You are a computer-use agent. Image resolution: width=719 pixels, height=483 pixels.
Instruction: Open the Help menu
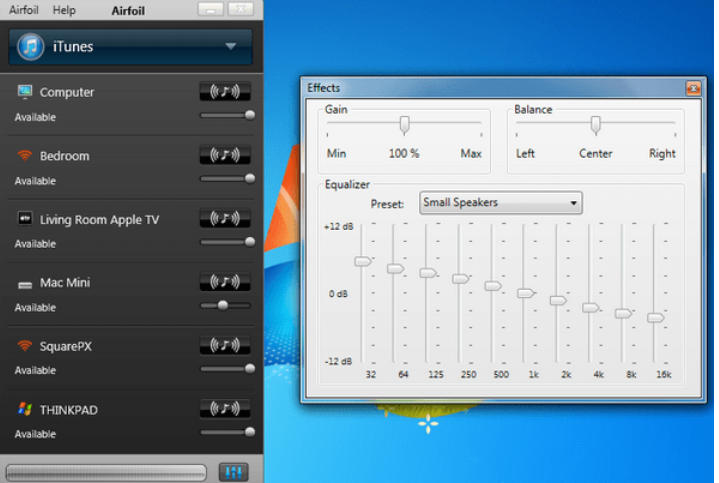pyautogui.click(x=64, y=10)
